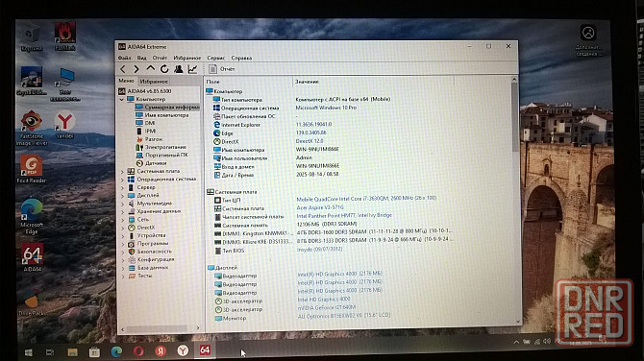644x361 pixels.
Task: Open the Microsoft Edge desktop icon
Action: click(32, 216)
